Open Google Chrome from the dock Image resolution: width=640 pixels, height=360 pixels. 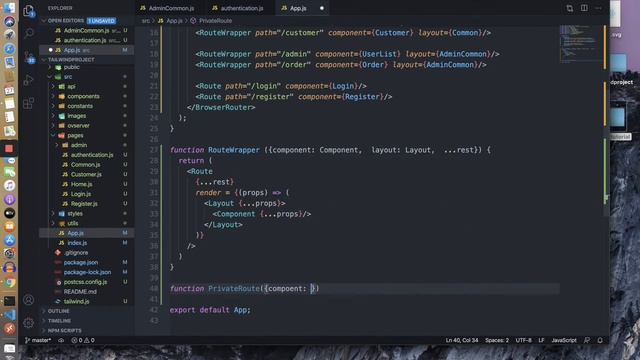click(9, 282)
